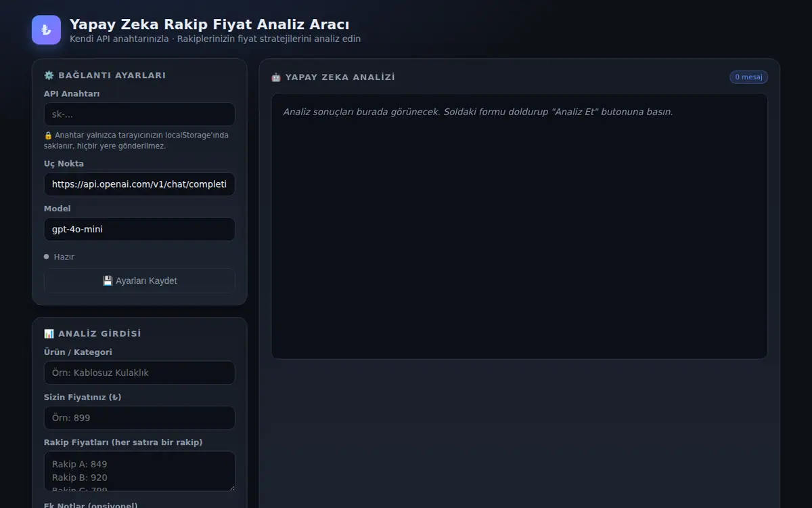Click the 'Uç Nokta' field label

(64, 164)
